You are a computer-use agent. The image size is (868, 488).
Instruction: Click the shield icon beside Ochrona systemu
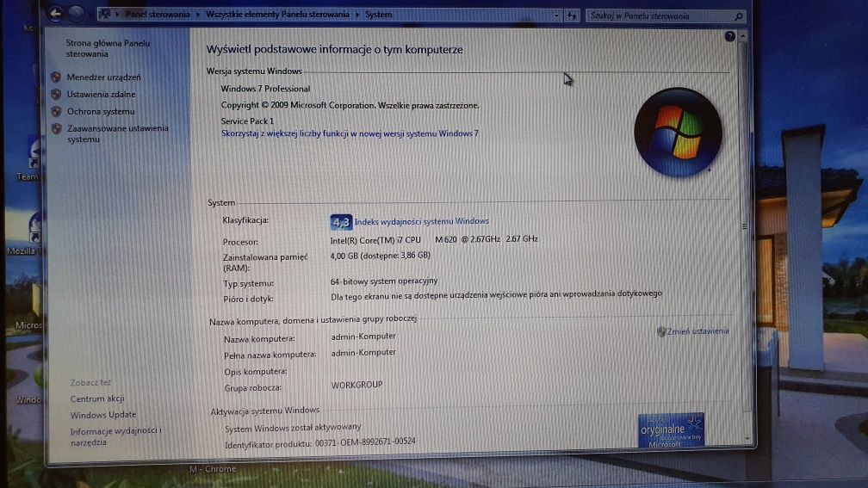(x=56, y=111)
